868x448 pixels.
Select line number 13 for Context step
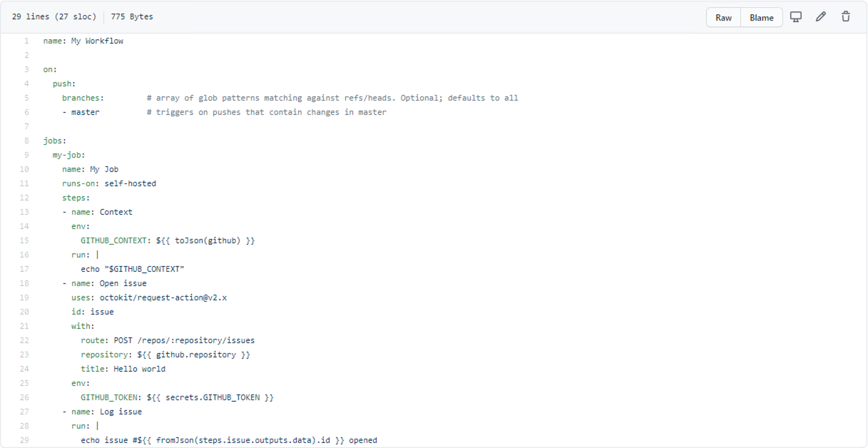point(24,212)
